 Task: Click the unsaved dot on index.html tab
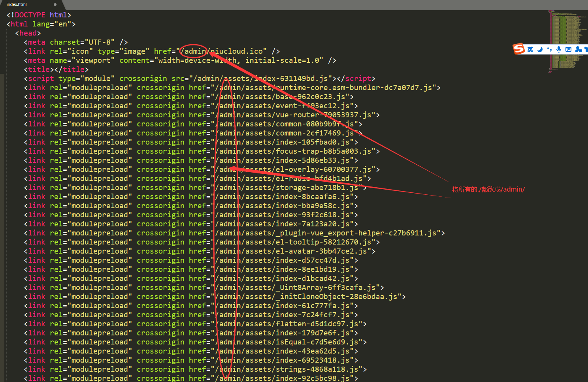point(55,5)
